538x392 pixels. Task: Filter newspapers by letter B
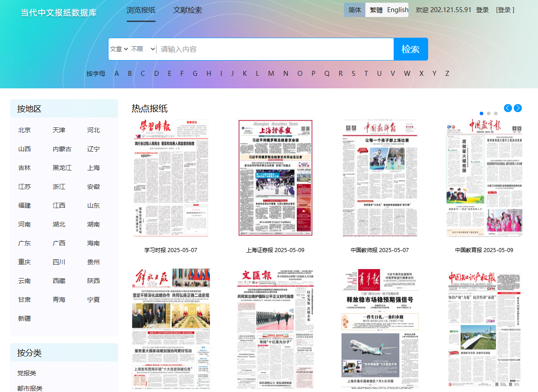[x=130, y=74]
